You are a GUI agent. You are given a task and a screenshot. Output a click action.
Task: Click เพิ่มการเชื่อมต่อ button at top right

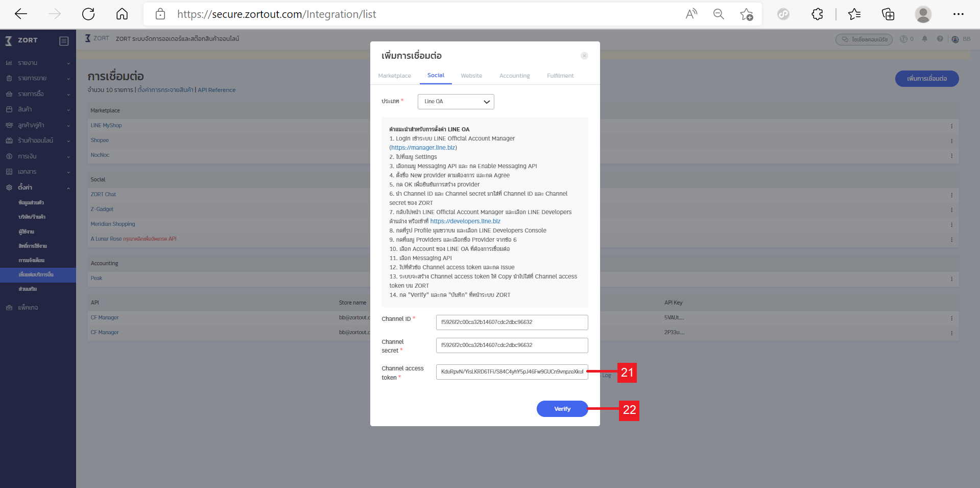click(x=927, y=79)
